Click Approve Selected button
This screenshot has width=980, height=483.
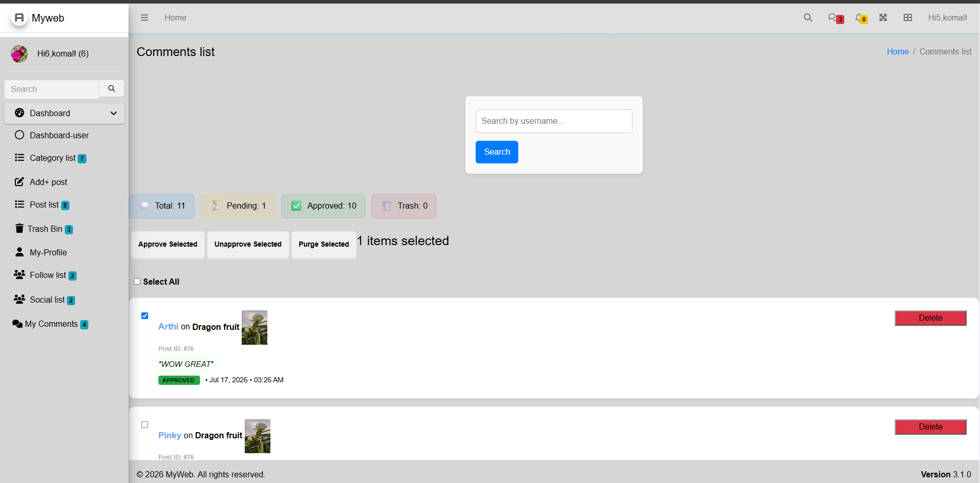168,245
